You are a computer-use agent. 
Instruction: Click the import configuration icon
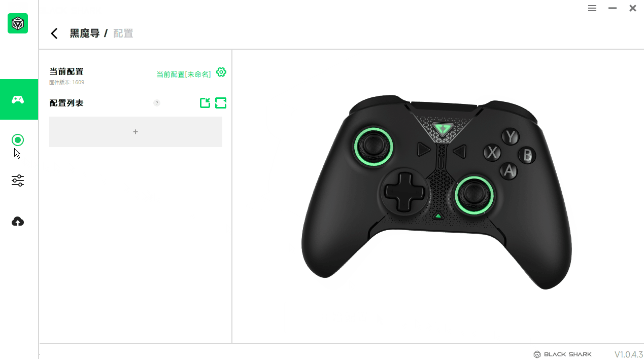pyautogui.click(x=205, y=103)
